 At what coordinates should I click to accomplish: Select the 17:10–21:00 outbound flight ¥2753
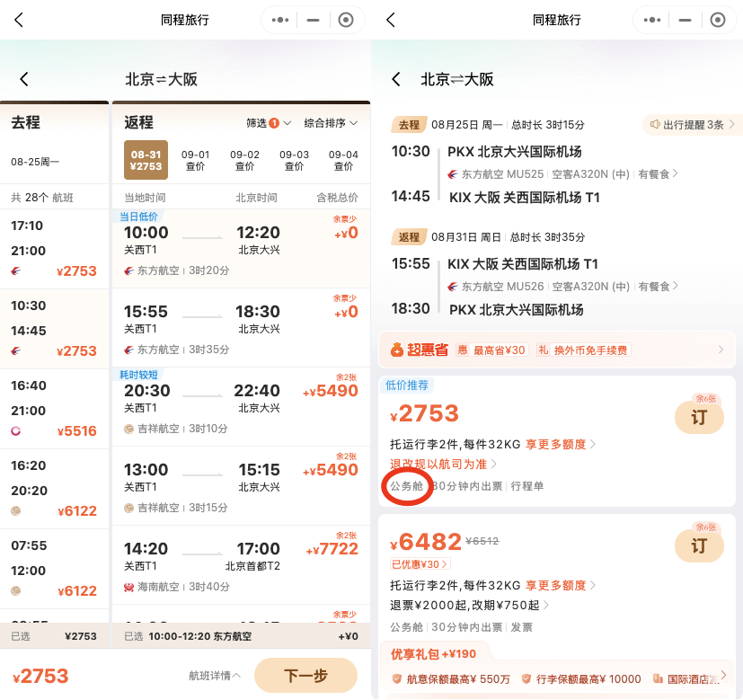[55, 248]
